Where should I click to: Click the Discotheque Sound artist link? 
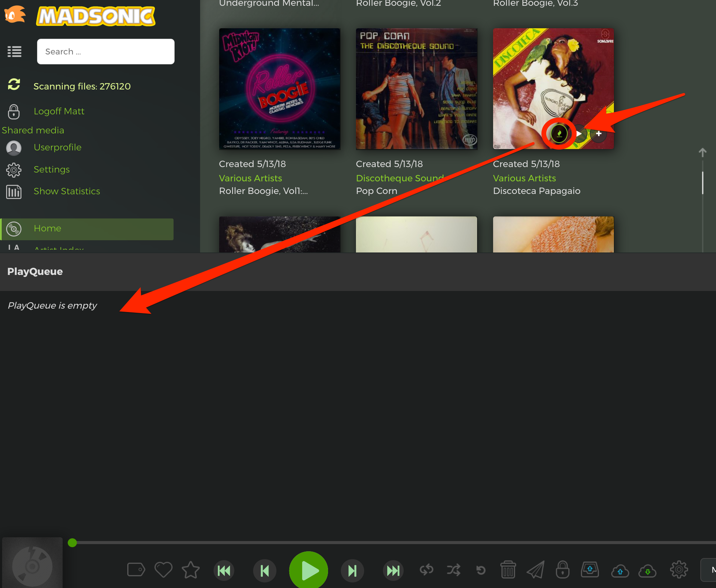tap(400, 178)
